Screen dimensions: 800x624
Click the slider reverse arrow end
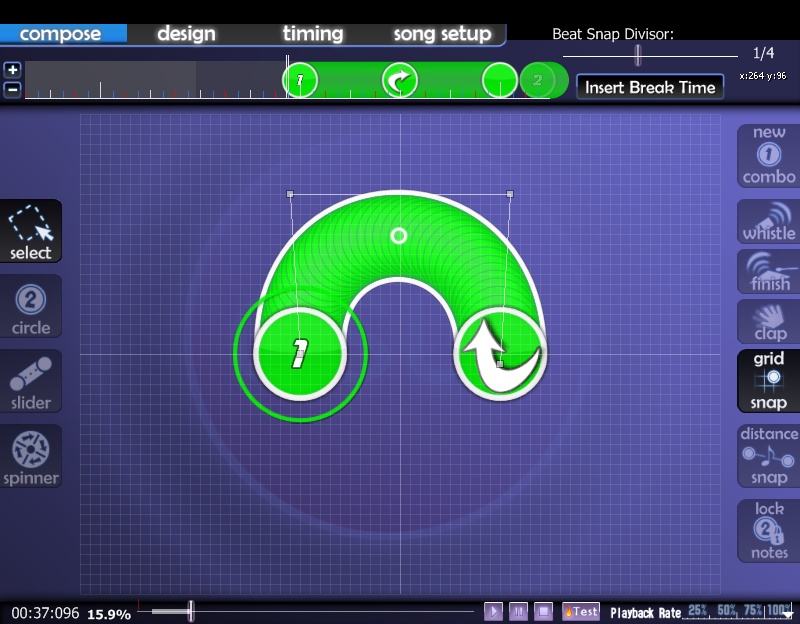500,354
